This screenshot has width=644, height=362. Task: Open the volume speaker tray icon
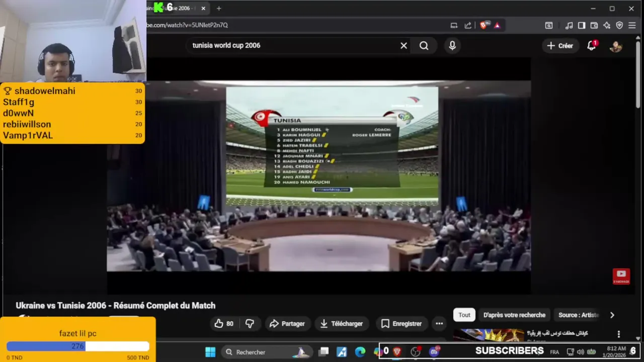[x=581, y=352]
